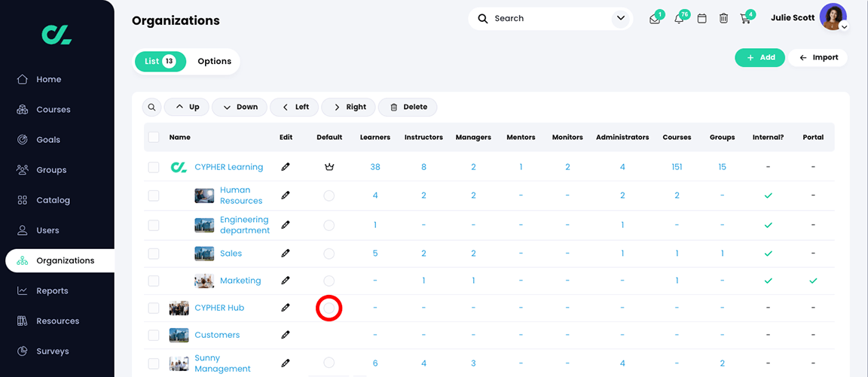Open Reports in sidebar
Screen dimensions: 868x377
(52, 290)
